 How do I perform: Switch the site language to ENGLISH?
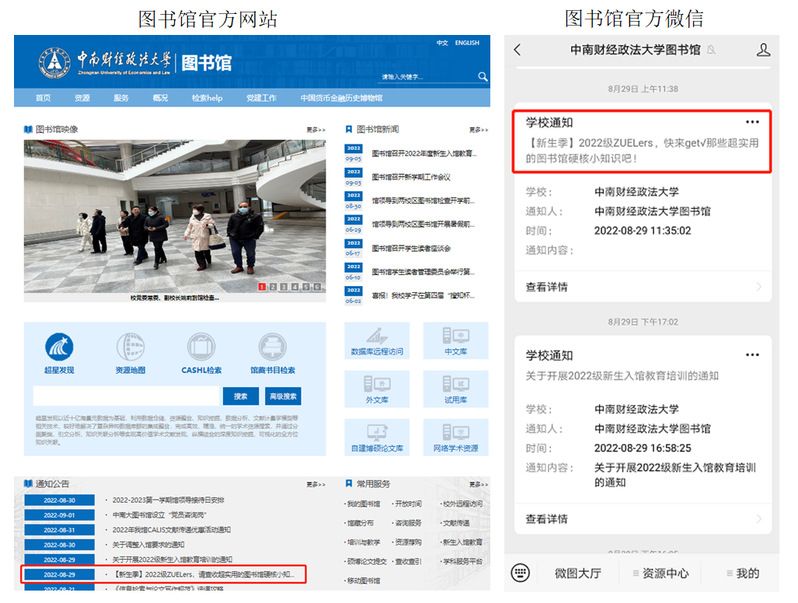467,43
